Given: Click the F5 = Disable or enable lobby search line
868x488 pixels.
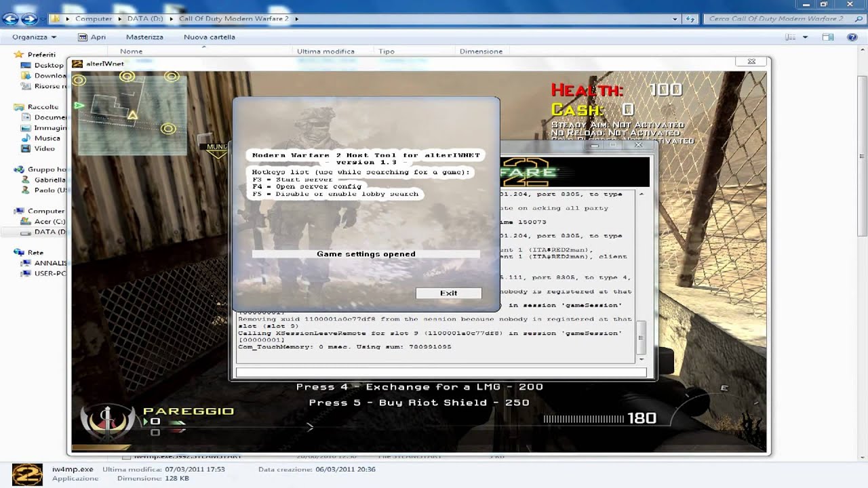Looking at the screenshot, I should (x=336, y=194).
